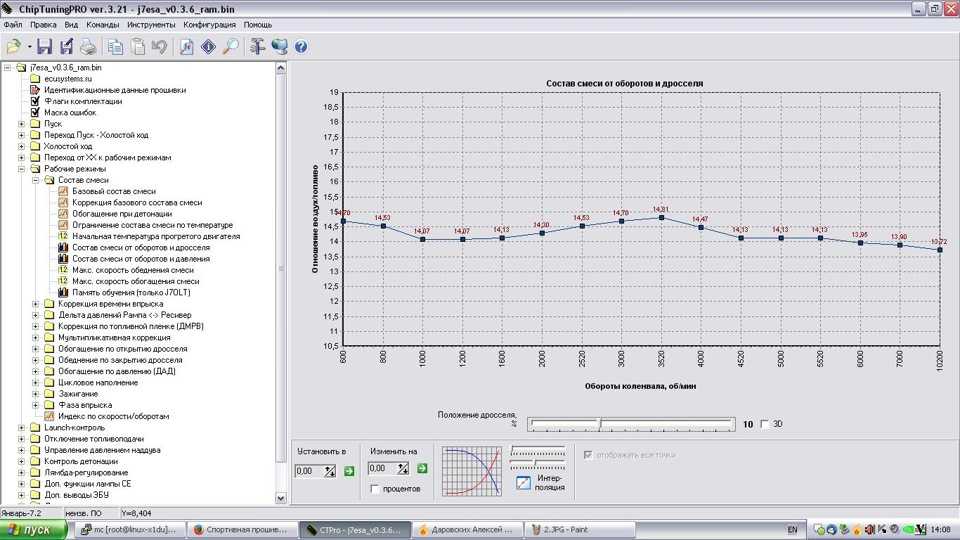Click the filter settings toolbar icon

pyautogui.click(x=257, y=47)
